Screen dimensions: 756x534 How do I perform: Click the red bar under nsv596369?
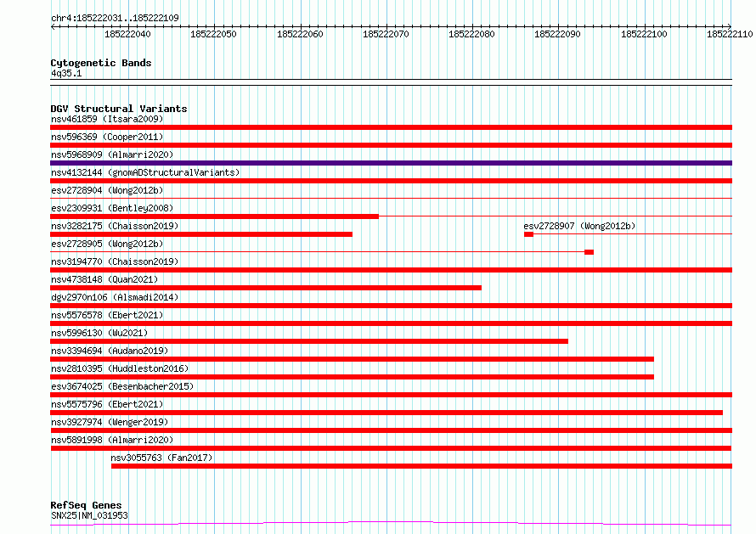391,145
